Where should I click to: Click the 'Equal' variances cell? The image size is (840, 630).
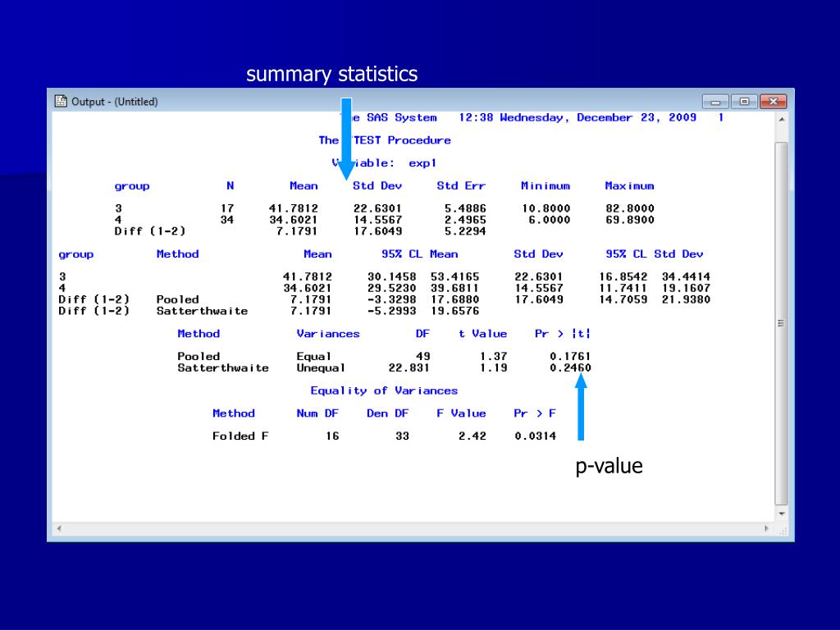(x=314, y=356)
